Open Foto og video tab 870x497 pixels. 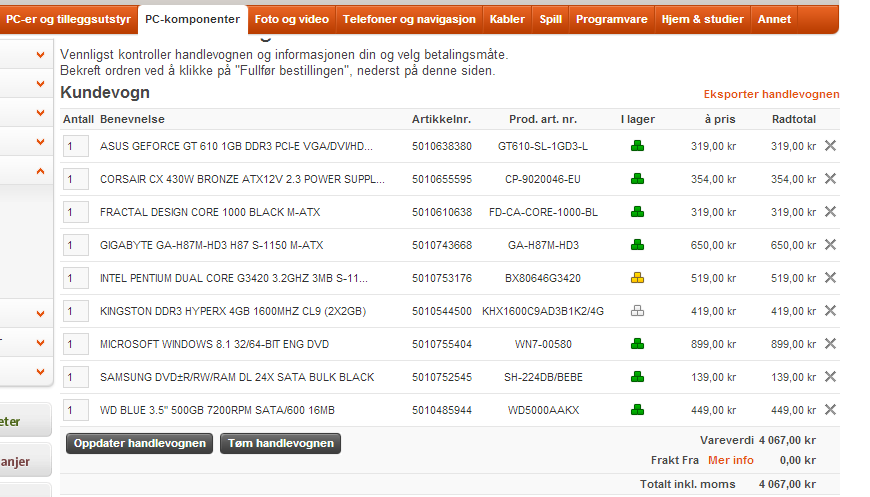coord(292,19)
